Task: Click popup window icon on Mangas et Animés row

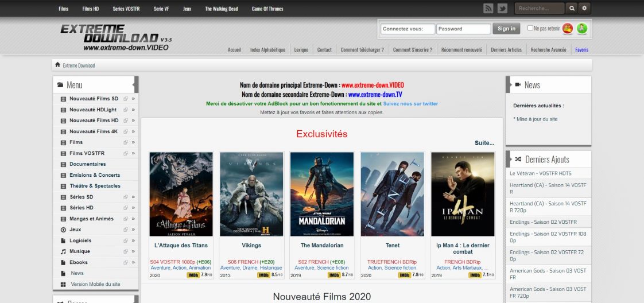Action: click(x=126, y=219)
